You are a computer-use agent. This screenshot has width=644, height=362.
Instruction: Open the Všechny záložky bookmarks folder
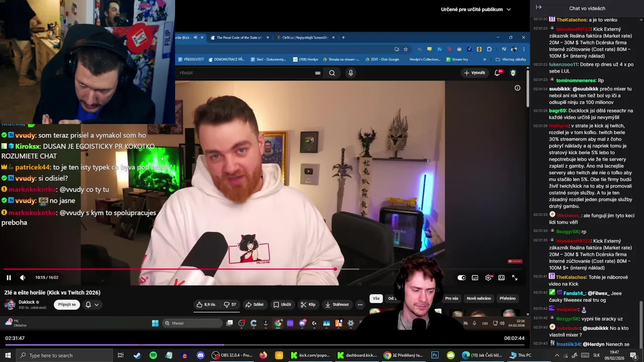pos(511,59)
